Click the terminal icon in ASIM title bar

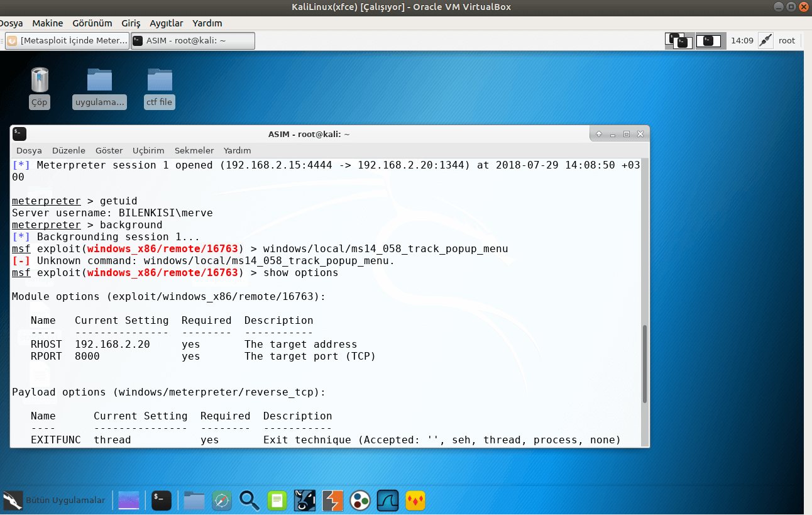point(19,133)
